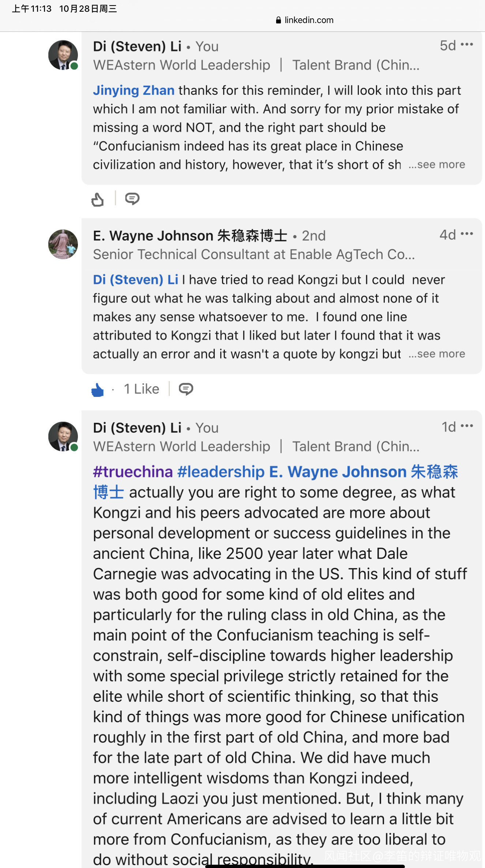The image size is (485, 868).
Task: Open Di (Steven) Li mention in Johnson's comment
Action: [135, 280]
